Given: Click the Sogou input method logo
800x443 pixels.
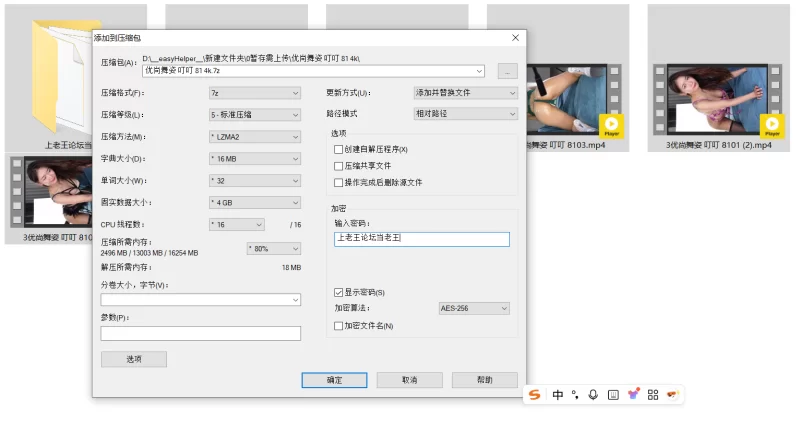Looking at the screenshot, I should click(535, 395).
